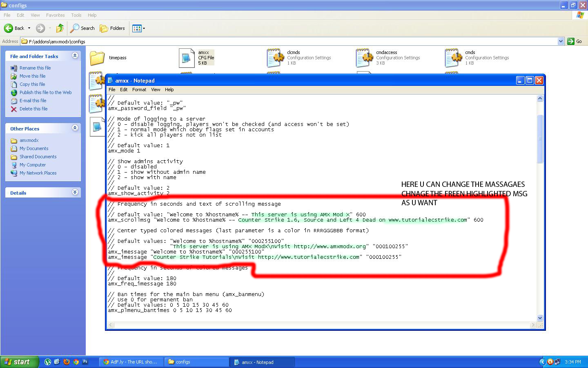Toggle the Folders pane
The width and height of the screenshot is (588, 368).
click(112, 28)
